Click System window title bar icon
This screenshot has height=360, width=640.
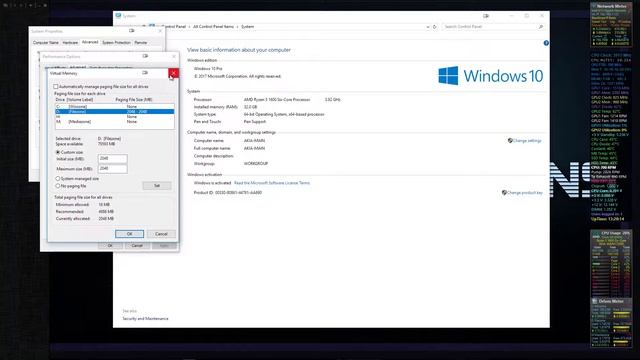click(118, 16)
